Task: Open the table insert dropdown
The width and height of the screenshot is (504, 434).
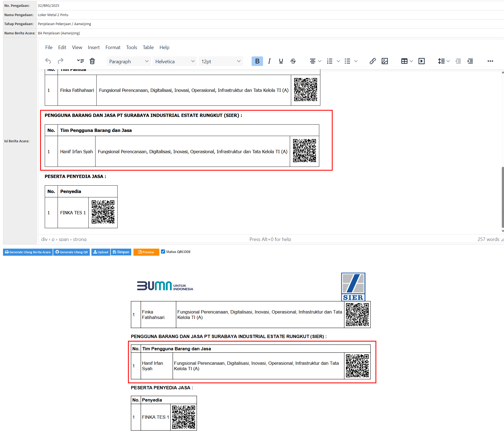Action: [407, 61]
